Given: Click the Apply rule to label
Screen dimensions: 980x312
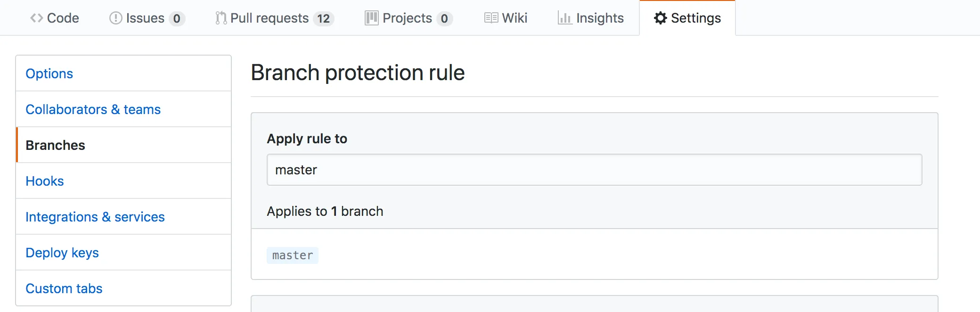Looking at the screenshot, I should click(x=307, y=139).
